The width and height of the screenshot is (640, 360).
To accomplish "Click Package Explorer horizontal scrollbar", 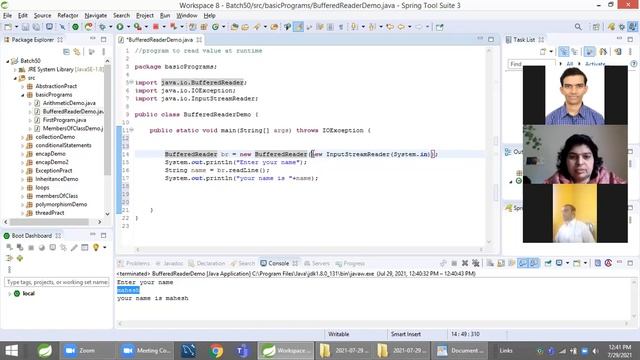I will click(53, 222).
